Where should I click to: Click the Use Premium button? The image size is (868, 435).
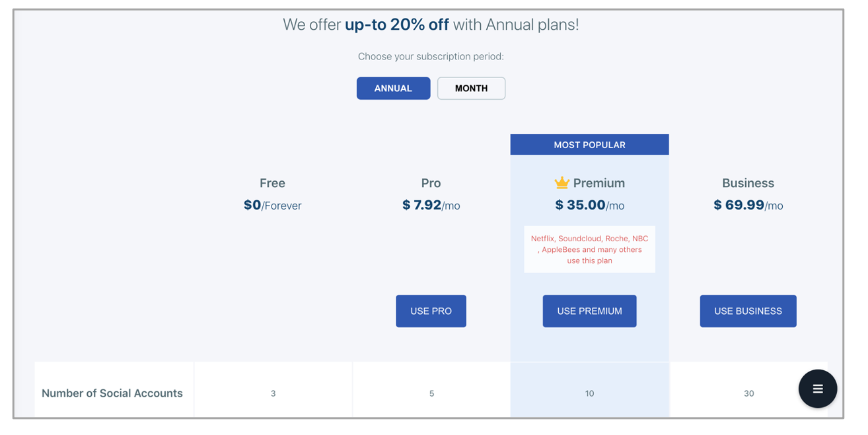pyautogui.click(x=589, y=311)
